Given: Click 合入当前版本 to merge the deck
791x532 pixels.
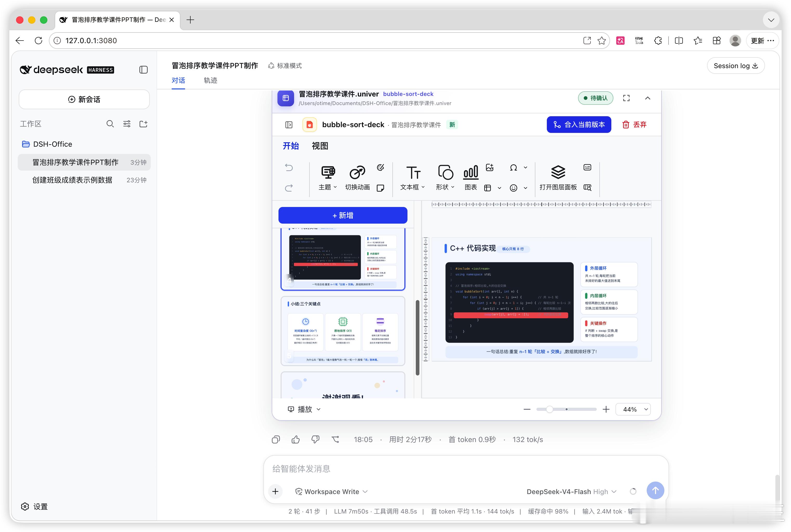Looking at the screenshot, I should 579,125.
